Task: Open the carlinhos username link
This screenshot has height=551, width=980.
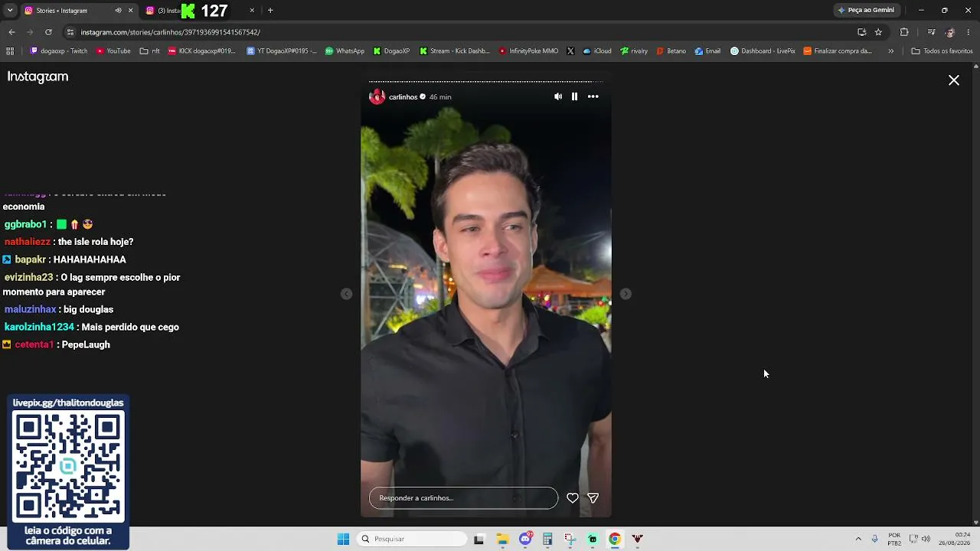Action: pos(403,97)
